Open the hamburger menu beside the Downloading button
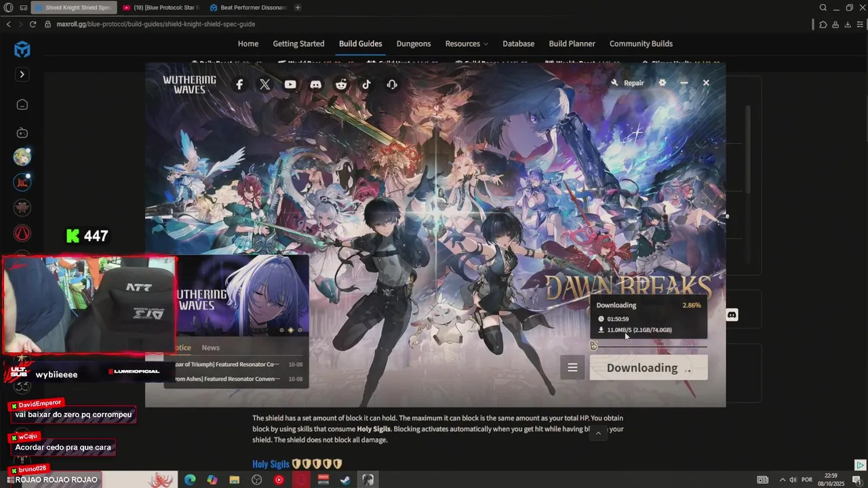Viewport: 868px width, 488px height. [x=572, y=367]
